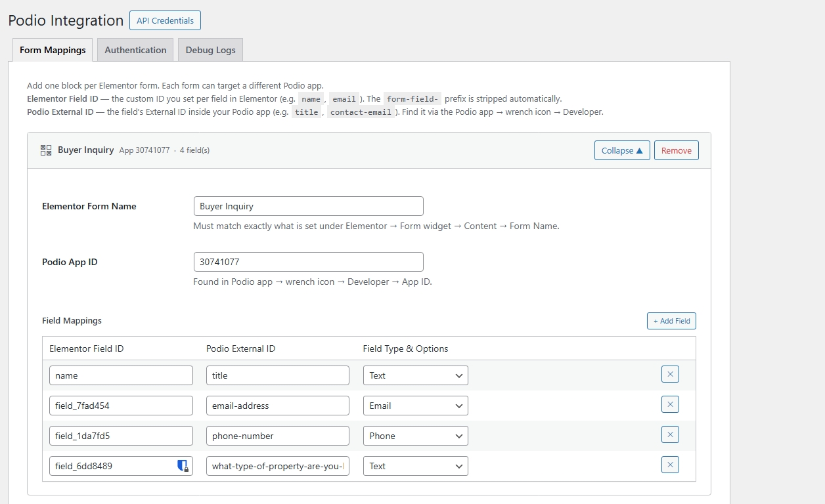Open the Email field type dropdown

(x=416, y=406)
